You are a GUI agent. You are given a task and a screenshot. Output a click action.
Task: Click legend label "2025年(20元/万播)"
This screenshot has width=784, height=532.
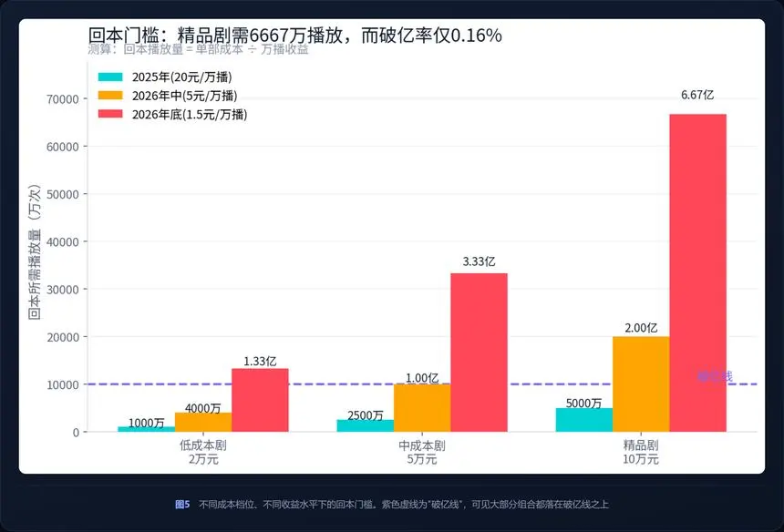point(182,77)
